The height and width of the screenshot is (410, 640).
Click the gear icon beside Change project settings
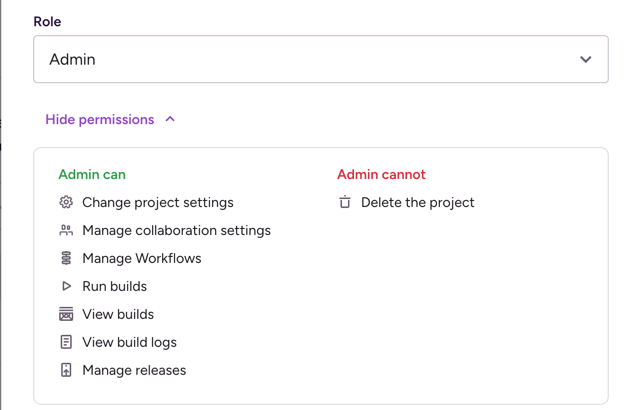pyautogui.click(x=66, y=202)
